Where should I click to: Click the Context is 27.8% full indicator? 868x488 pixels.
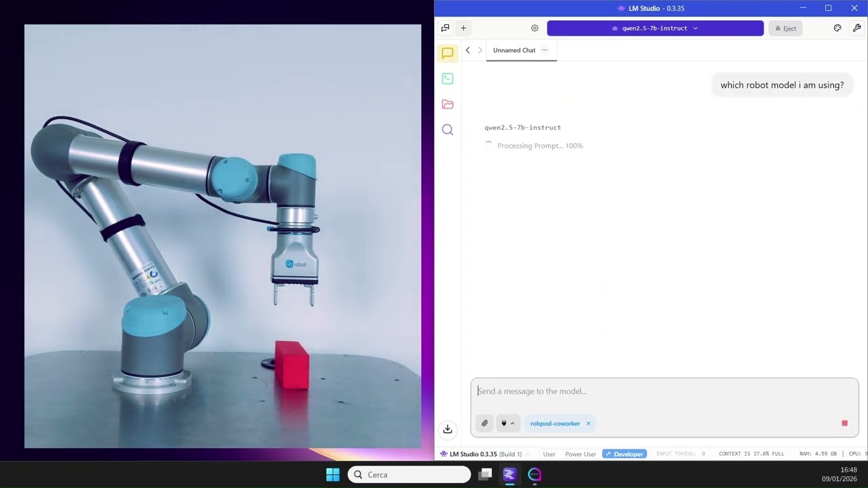click(x=751, y=454)
